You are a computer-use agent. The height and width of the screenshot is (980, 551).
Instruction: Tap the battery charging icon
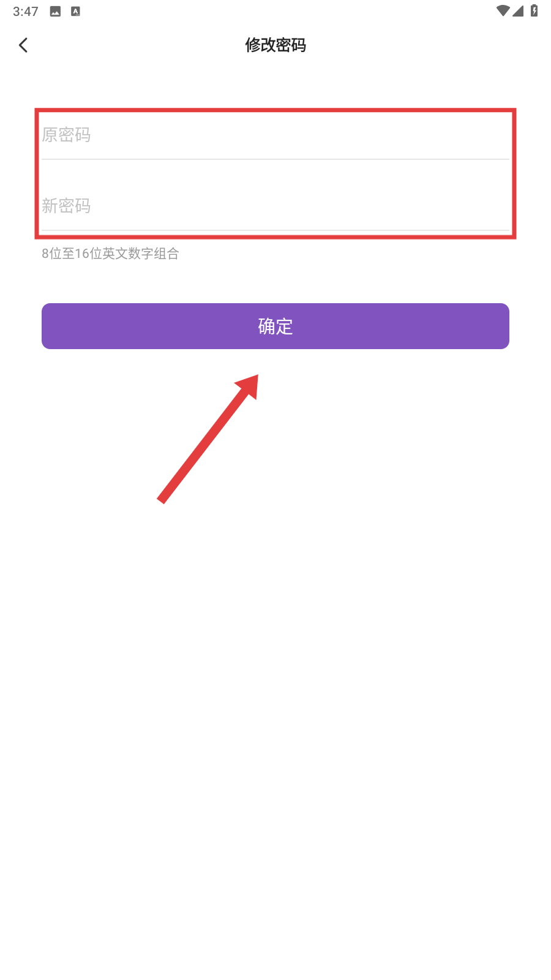click(534, 10)
